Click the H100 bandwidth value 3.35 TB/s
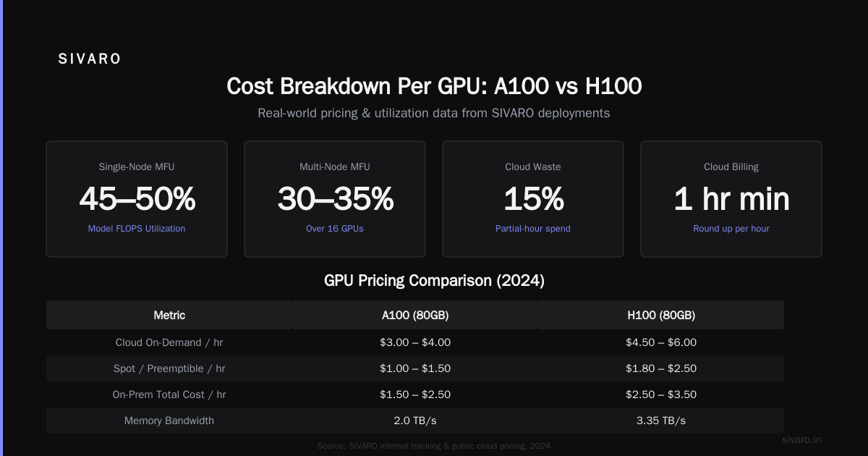 pos(661,421)
